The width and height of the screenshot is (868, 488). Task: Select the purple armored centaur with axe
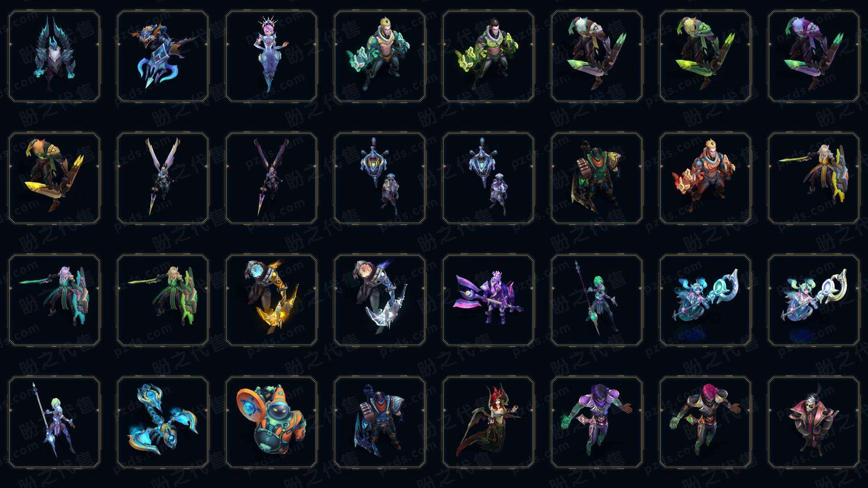click(x=488, y=300)
